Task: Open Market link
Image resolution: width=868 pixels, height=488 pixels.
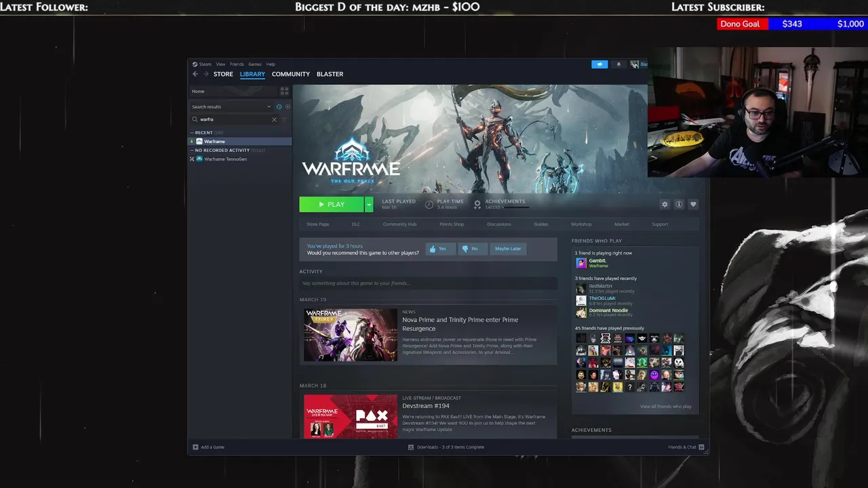Action: tap(622, 224)
